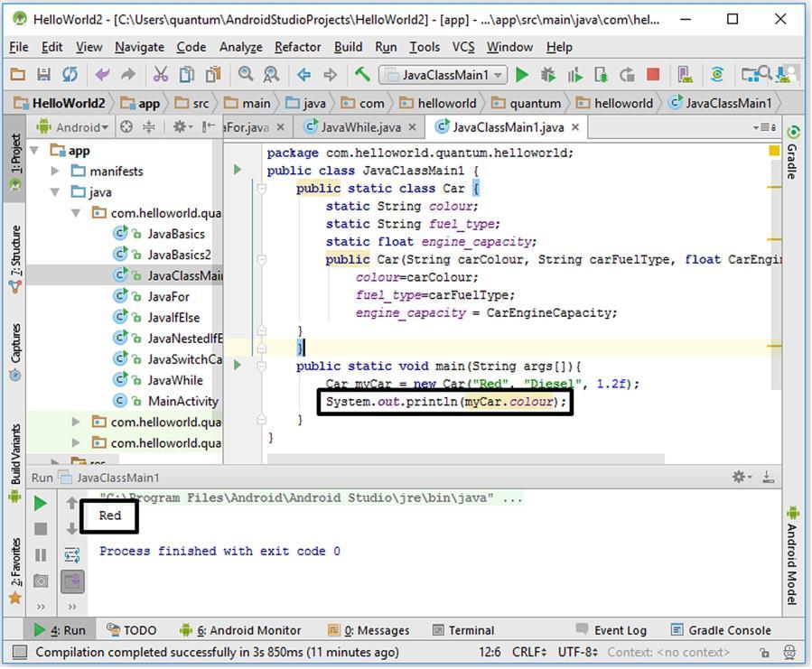Image resolution: width=812 pixels, height=669 pixels.
Task: Click the project panel settings gear
Action: (x=180, y=127)
